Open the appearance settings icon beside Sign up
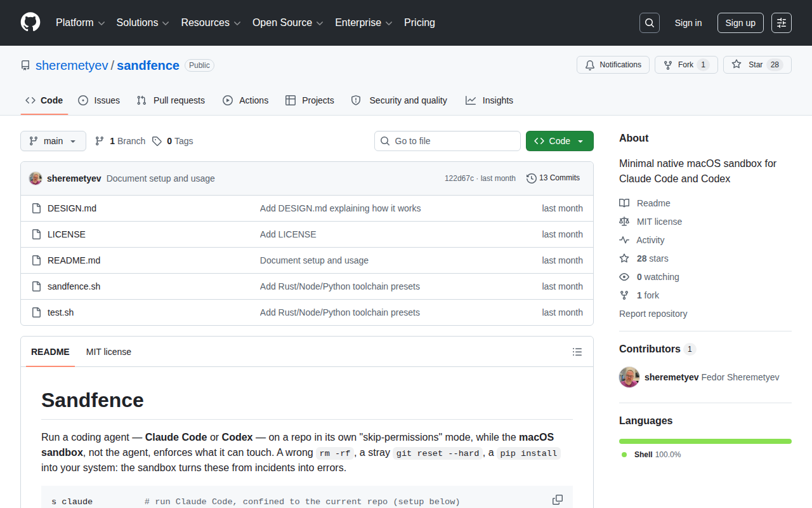The height and width of the screenshot is (508, 812). [x=782, y=23]
